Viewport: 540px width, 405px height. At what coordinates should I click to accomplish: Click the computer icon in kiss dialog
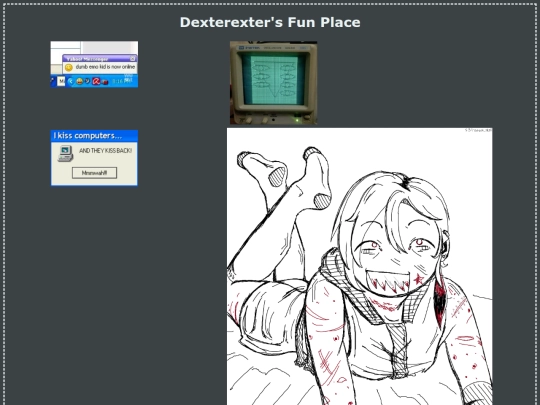click(x=65, y=154)
